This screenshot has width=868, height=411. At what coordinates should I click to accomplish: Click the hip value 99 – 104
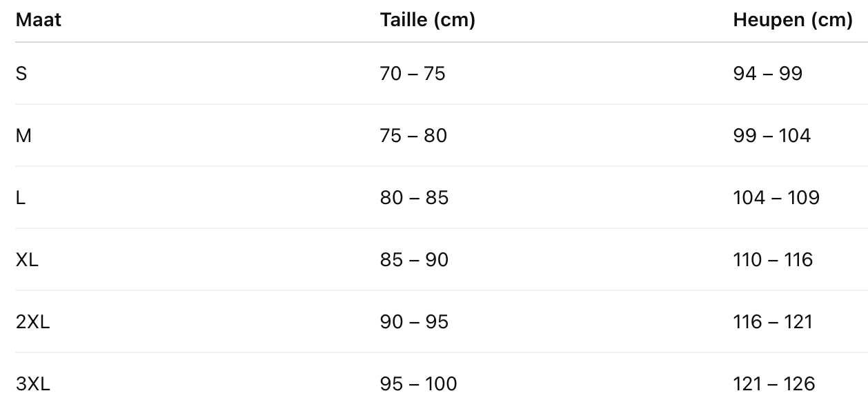[x=772, y=135]
